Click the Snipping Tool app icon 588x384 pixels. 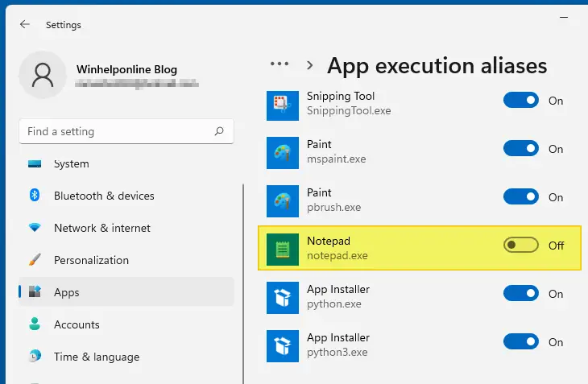[283, 105]
